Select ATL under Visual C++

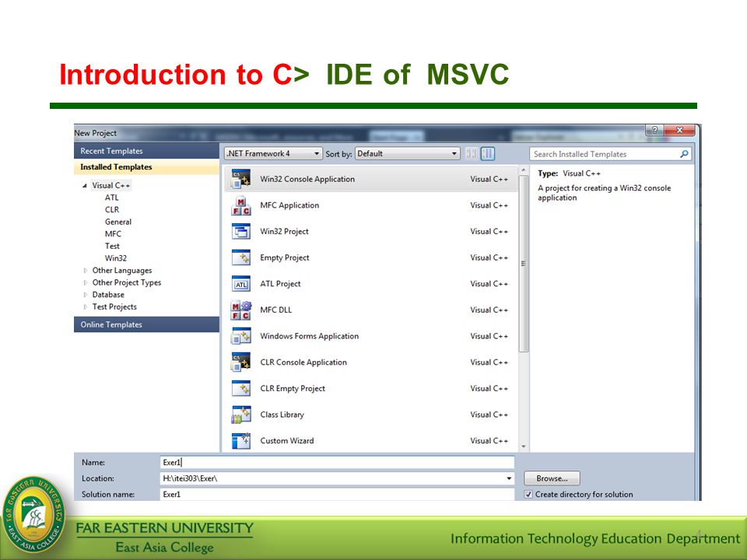coord(112,198)
